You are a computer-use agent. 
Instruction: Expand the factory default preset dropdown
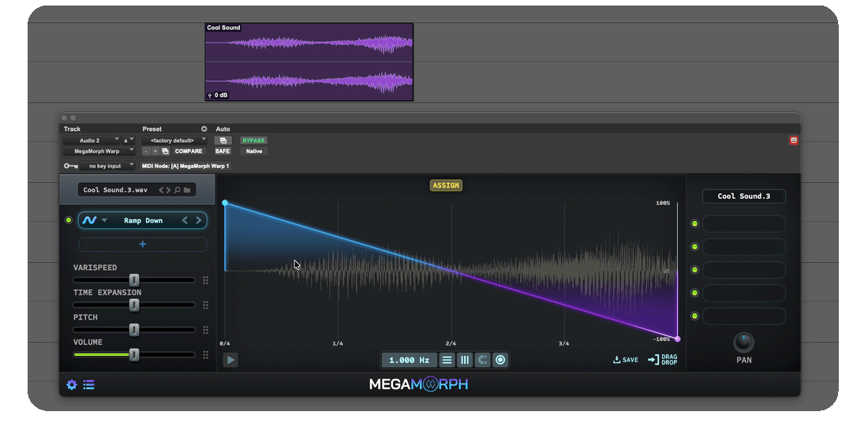[x=174, y=140]
